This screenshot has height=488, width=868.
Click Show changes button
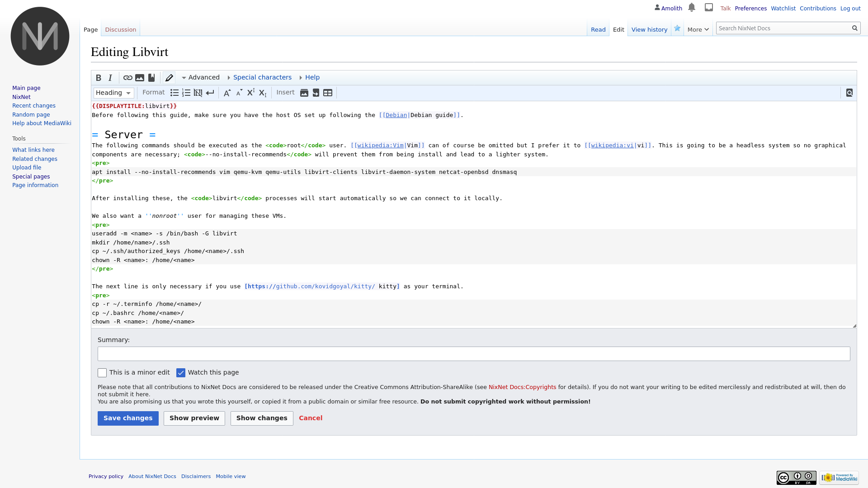[x=262, y=418]
